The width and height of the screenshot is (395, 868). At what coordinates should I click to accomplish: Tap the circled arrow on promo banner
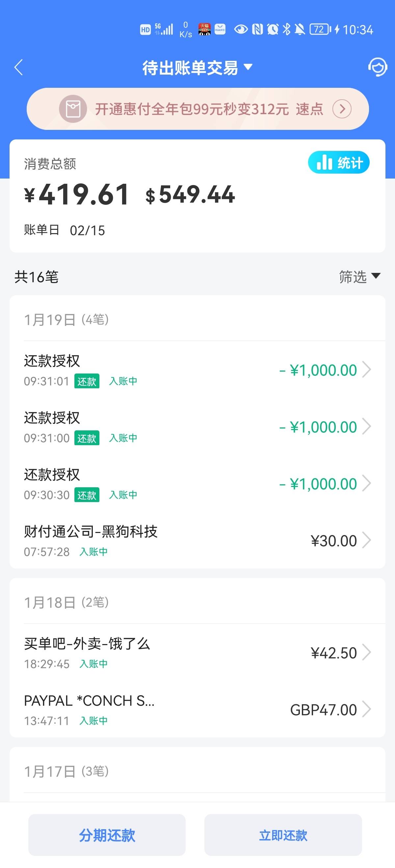(342, 109)
